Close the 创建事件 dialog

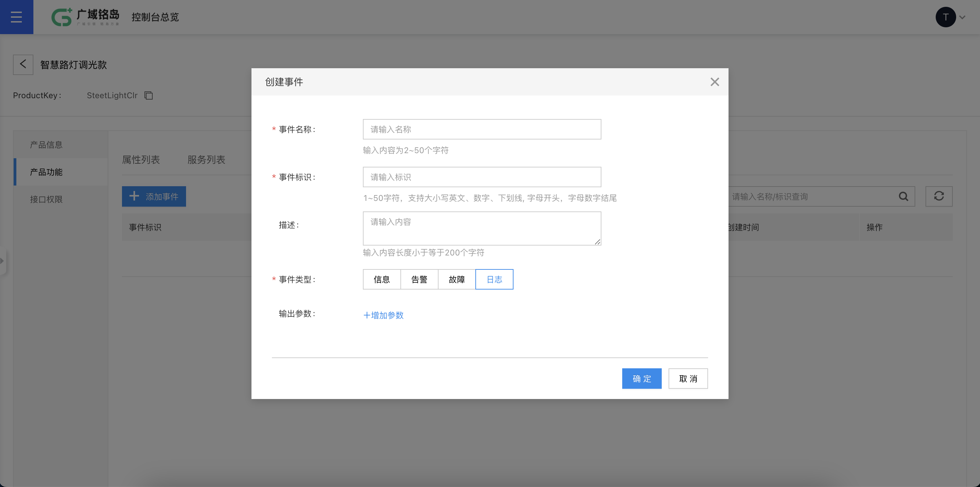pos(715,82)
